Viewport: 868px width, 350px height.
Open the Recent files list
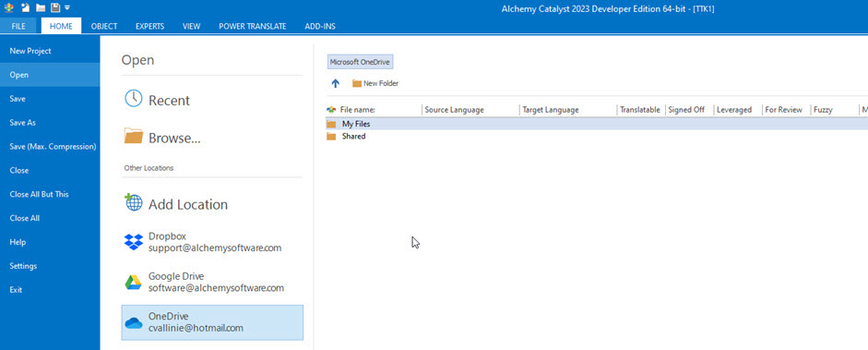212,100
